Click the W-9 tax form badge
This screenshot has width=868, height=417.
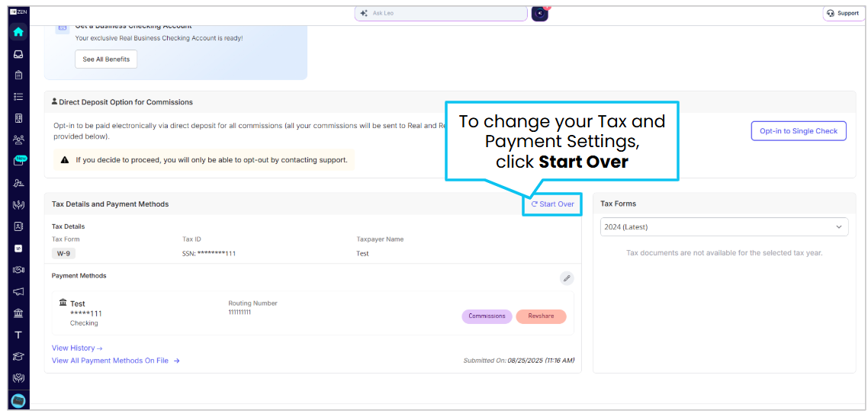[x=63, y=254]
